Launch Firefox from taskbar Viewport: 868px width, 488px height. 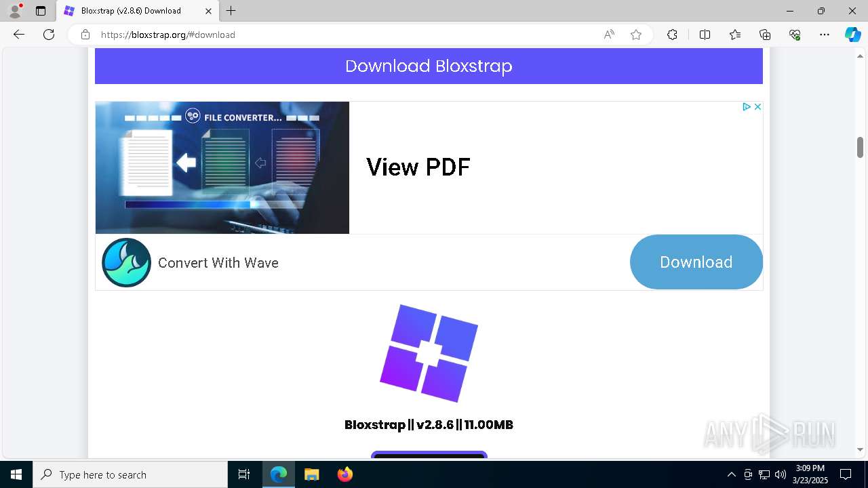tap(345, 474)
